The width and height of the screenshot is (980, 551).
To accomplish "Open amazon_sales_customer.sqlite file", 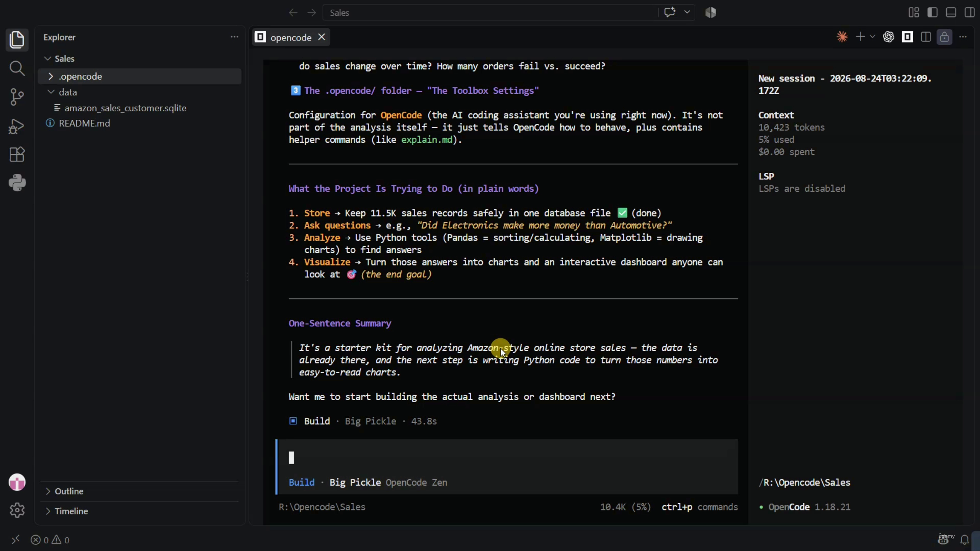I will [125, 108].
